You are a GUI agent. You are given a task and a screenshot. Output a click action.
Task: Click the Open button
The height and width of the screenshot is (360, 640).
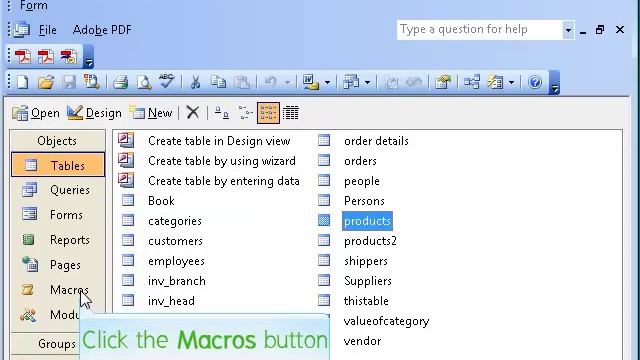[36, 113]
